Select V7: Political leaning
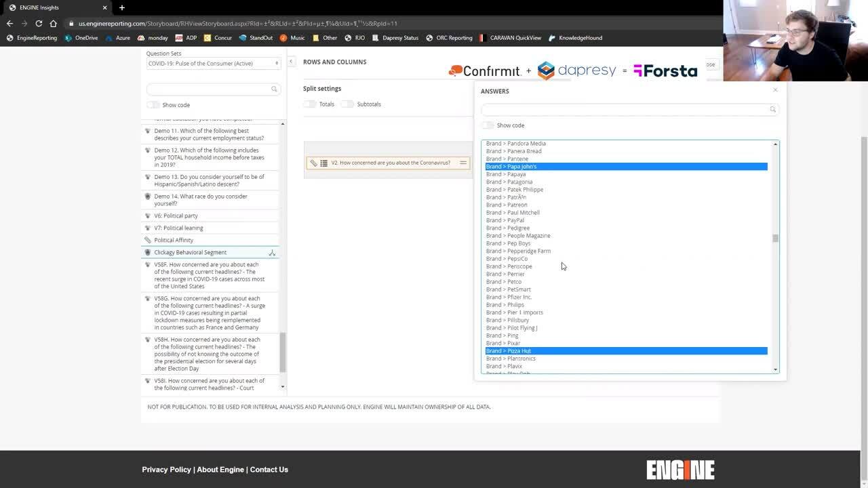This screenshot has height=488, width=868. [210, 228]
